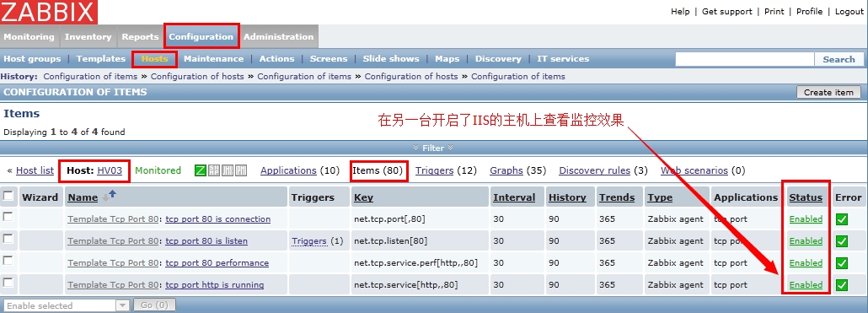This screenshot has height=313, width=868.
Task: Click the SNMP availability icon
Action: [214, 170]
